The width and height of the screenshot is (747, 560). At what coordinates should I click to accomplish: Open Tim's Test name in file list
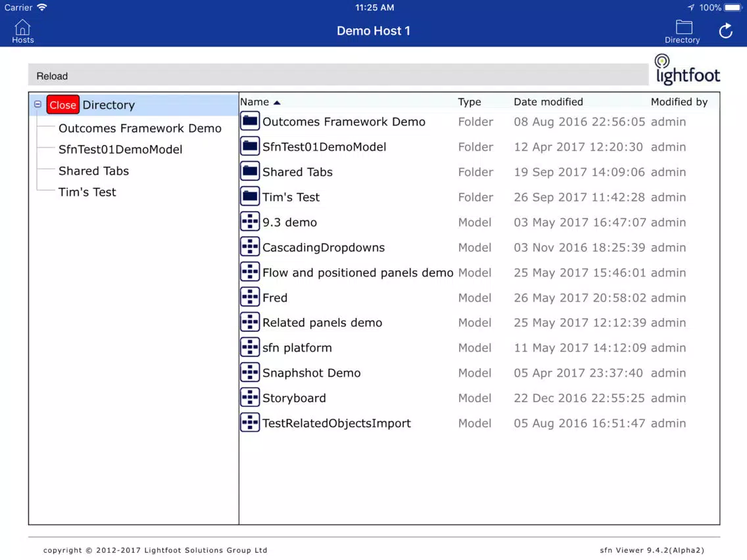point(291,197)
